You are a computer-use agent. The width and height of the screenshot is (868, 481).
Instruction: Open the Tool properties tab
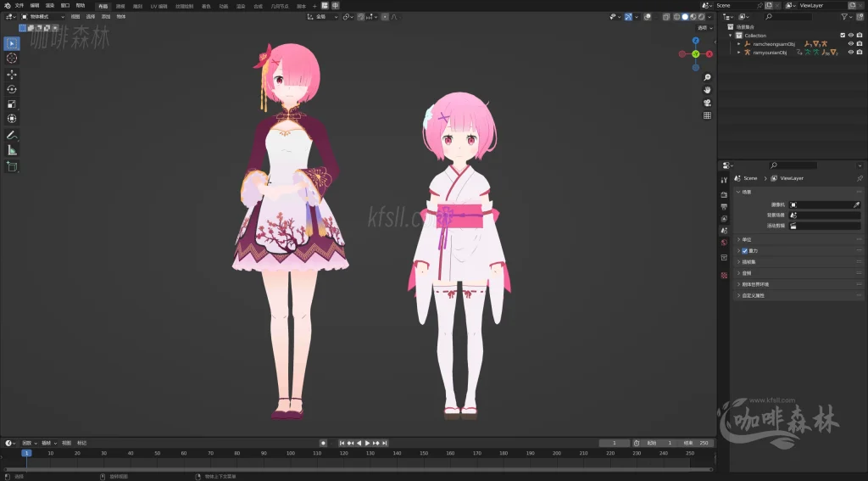724,180
